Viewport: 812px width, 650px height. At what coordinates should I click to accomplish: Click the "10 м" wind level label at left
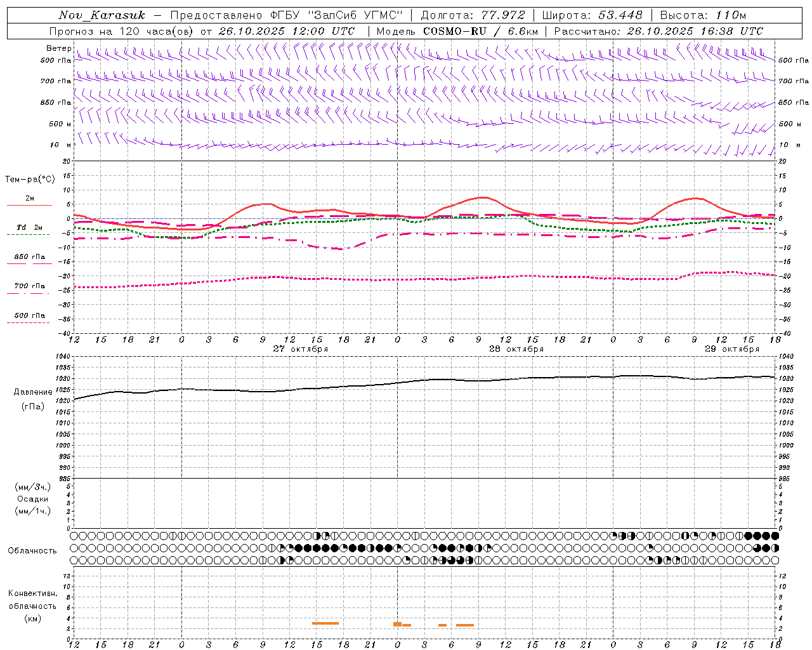click(60, 145)
